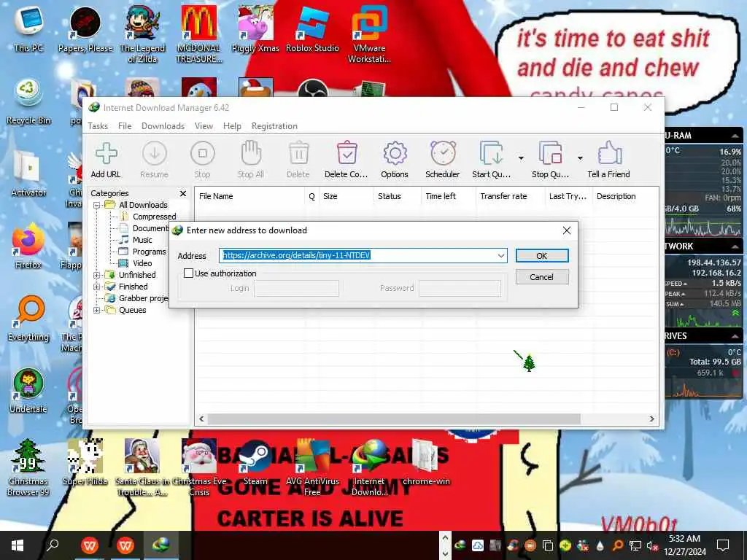Open the Firefox desktop shortcut
Image resolution: width=747 pixels, height=560 pixels.
coord(28,245)
